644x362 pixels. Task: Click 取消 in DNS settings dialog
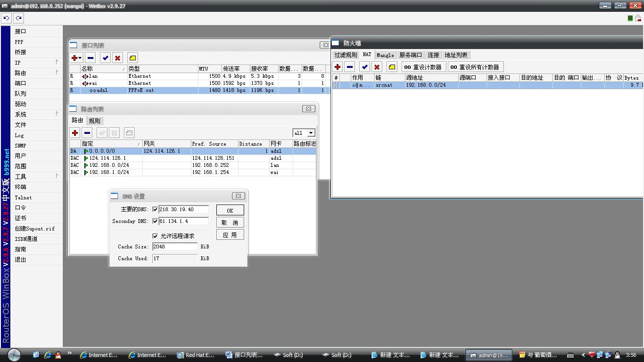(x=230, y=222)
